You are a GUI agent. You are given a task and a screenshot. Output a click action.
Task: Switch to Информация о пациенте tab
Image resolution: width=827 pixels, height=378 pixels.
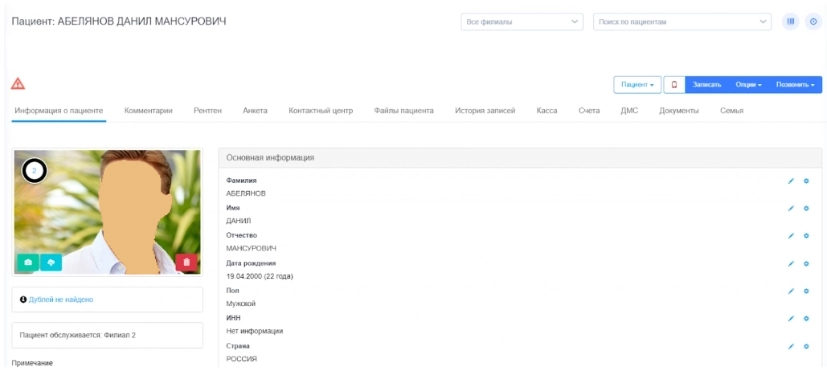[x=59, y=111]
